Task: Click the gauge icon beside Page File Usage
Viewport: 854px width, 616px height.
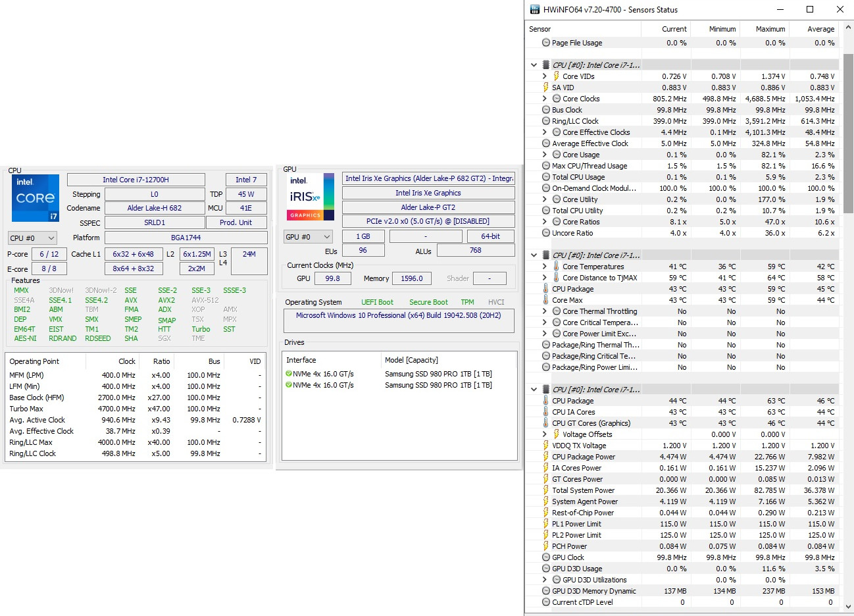Action: point(546,43)
